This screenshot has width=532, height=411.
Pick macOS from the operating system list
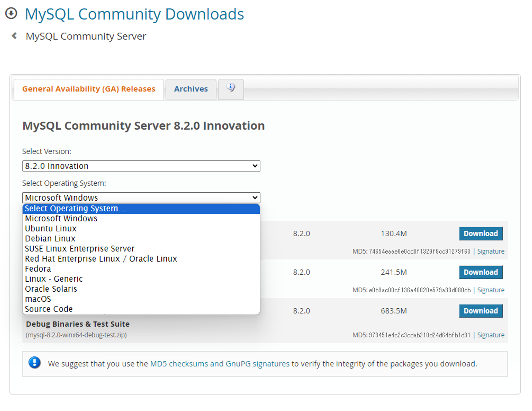coord(38,299)
